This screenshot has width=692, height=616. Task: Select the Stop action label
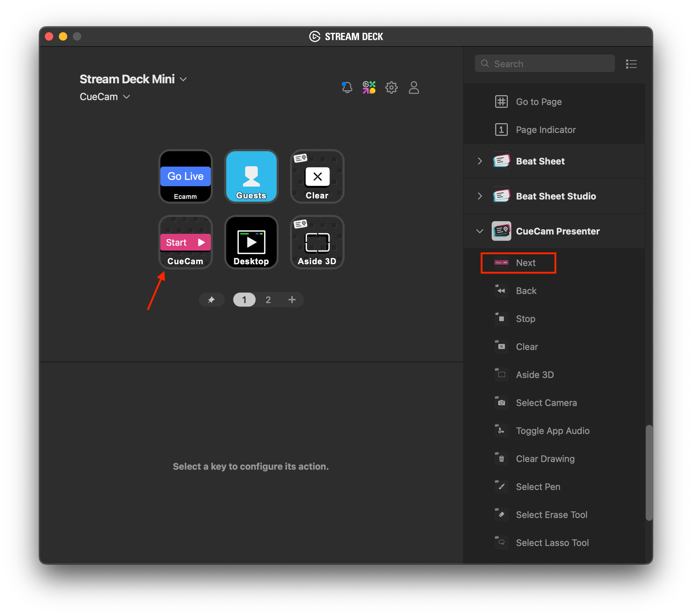tap(525, 318)
